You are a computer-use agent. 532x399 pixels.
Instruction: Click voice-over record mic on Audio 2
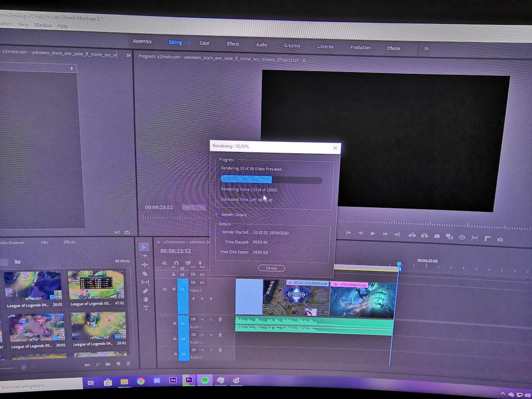[220, 335]
